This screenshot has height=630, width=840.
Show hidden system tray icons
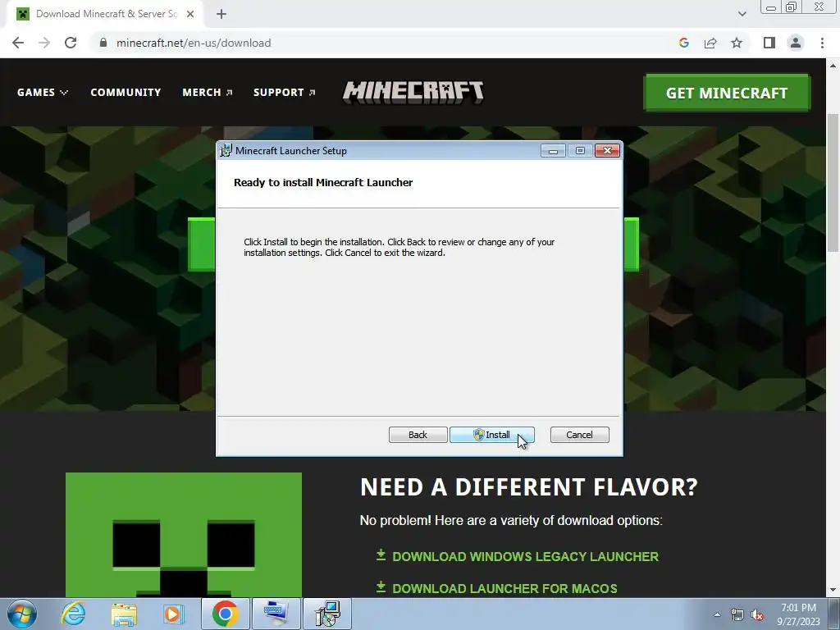coord(717,614)
